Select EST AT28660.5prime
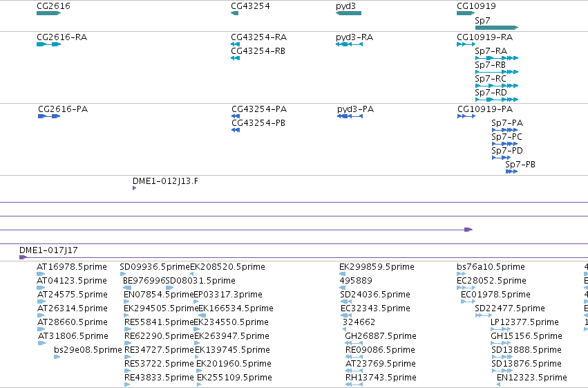The image size is (588, 388). tap(41, 329)
